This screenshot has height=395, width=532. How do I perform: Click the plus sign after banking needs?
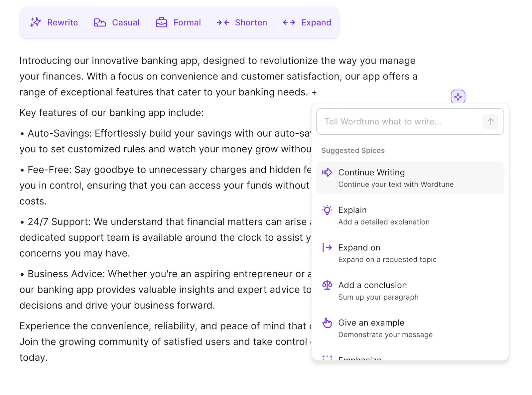[x=314, y=92]
